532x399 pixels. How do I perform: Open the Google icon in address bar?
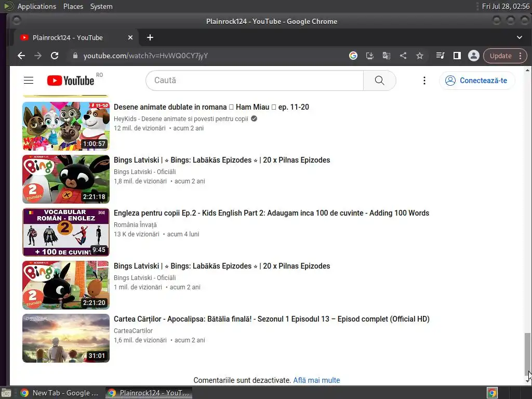pyautogui.click(x=353, y=56)
